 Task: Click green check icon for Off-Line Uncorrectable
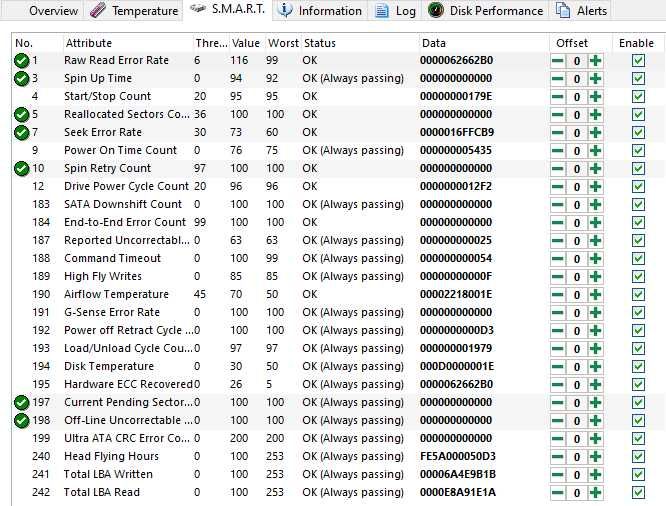point(21,421)
